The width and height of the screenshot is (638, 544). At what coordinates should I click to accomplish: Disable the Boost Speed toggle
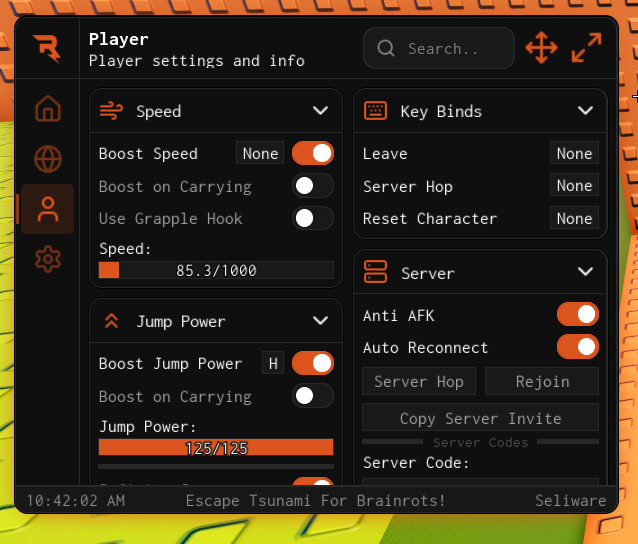[313, 153]
